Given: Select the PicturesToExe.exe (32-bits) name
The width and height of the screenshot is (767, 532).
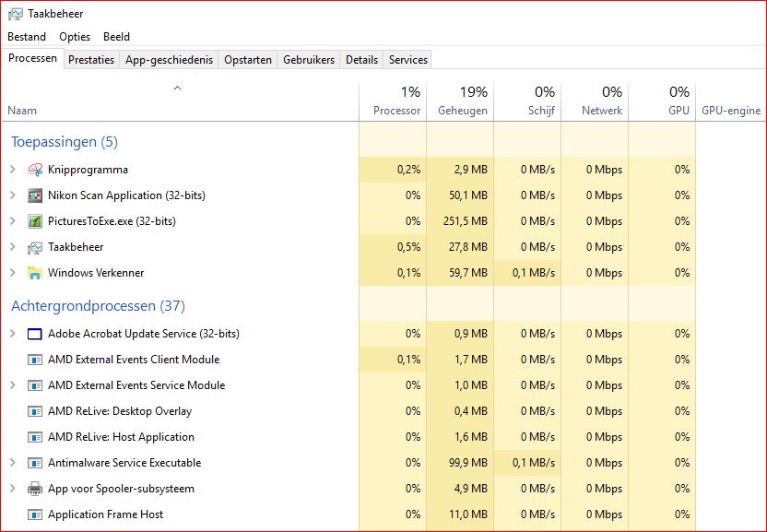Looking at the screenshot, I should [112, 221].
